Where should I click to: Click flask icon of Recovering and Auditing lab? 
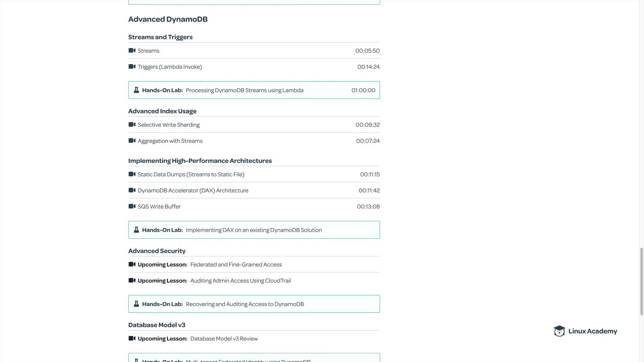tap(136, 304)
